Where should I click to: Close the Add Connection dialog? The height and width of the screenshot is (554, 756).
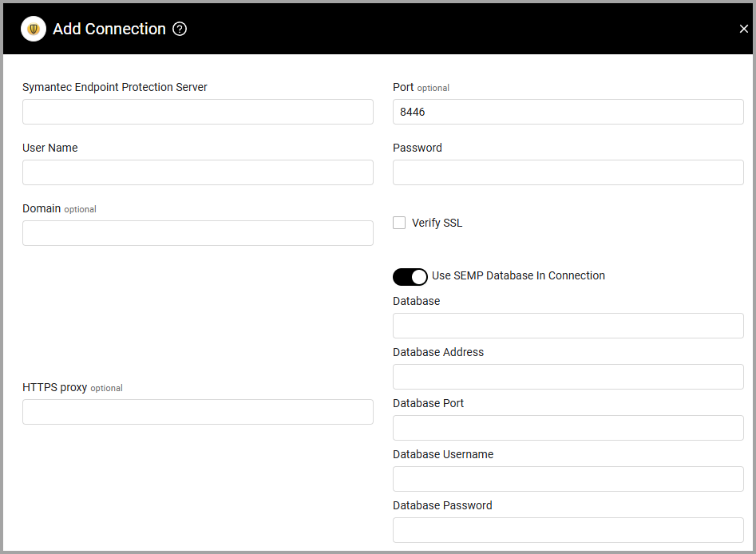743,30
